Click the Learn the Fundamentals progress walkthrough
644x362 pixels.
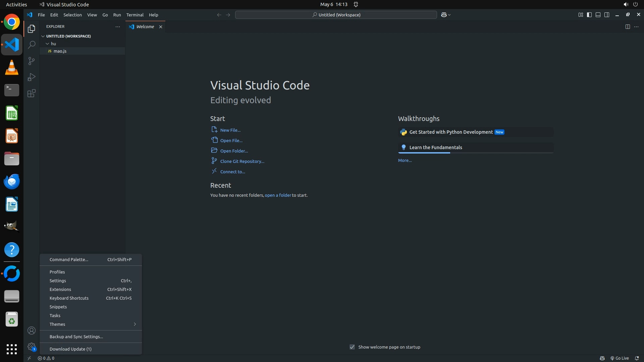coord(435,147)
